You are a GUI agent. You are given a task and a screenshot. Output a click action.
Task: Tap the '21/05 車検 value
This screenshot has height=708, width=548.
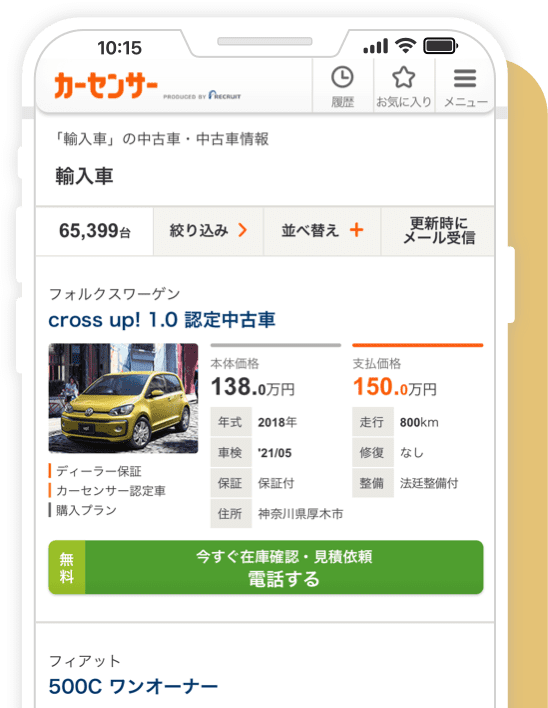click(274, 452)
